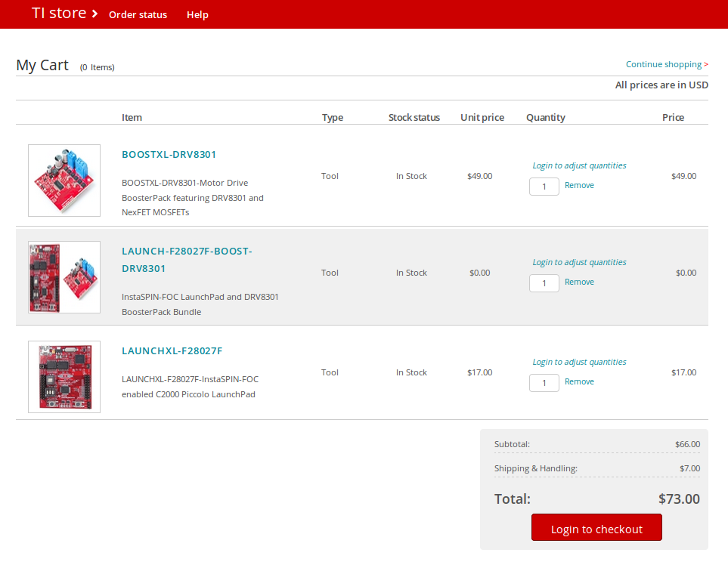Select the $7.00 shipping and handling value
Viewport: 728px width, 568px height.
click(x=689, y=468)
